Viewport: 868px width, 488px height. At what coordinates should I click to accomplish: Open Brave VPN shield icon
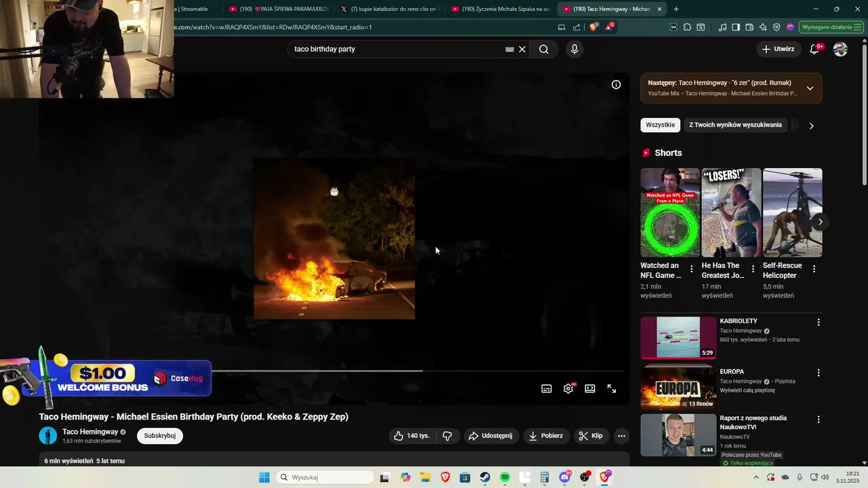(776, 27)
